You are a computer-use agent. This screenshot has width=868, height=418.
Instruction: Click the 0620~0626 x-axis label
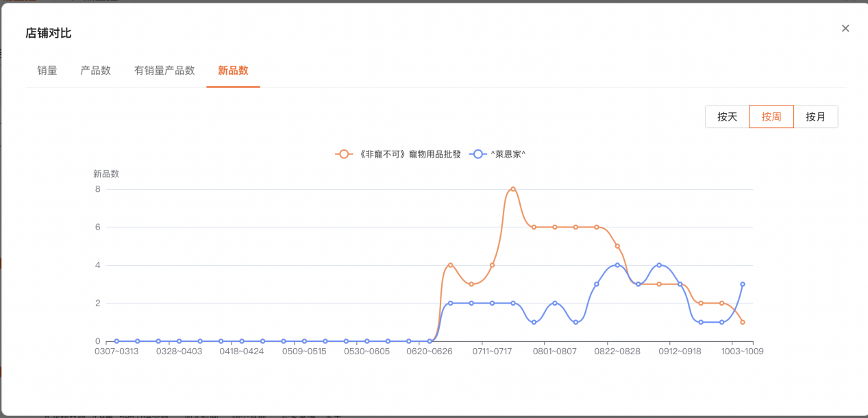click(x=430, y=352)
